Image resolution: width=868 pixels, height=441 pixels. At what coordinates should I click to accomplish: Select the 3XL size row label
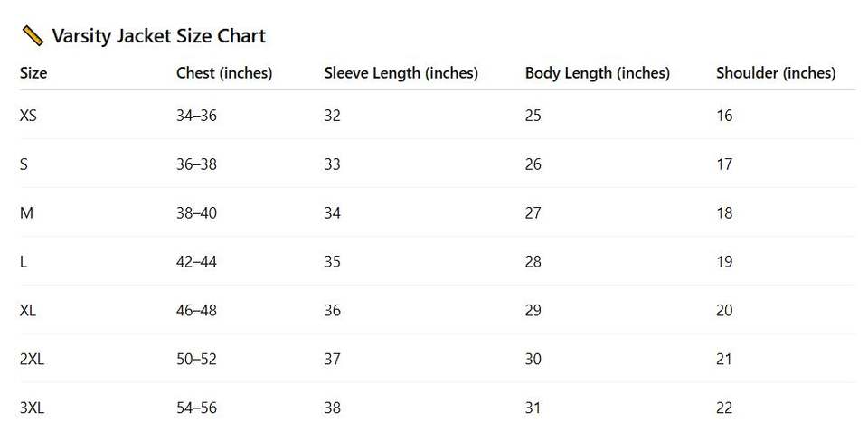(32, 408)
